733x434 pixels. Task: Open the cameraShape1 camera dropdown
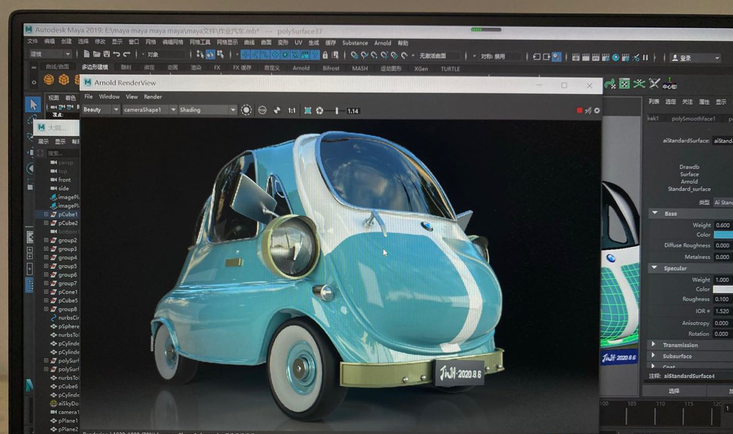pyautogui.click(x=150, y=109)
